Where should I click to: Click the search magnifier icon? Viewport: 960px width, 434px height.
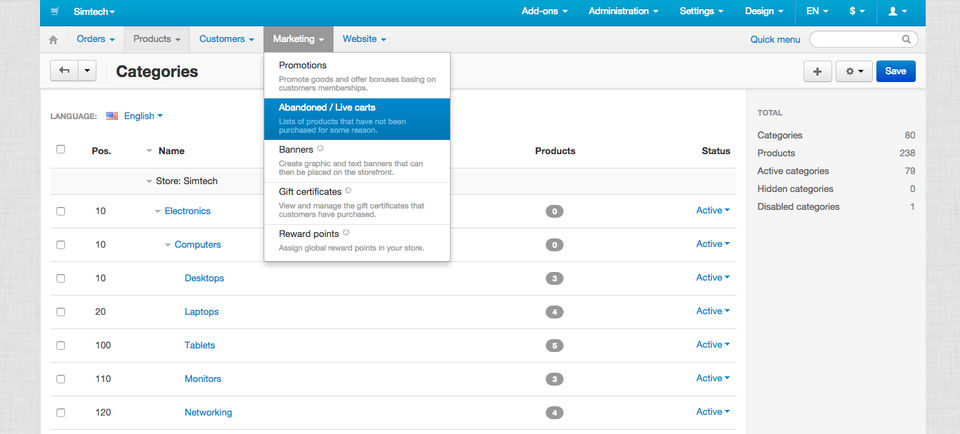[906, 40]
